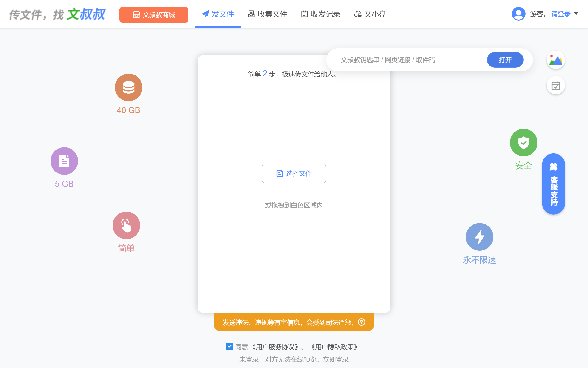The width and height of the screenshot is (588, 368).
Task: Click the 或拖拽到白色区域内 text
Action: point(294,205)
